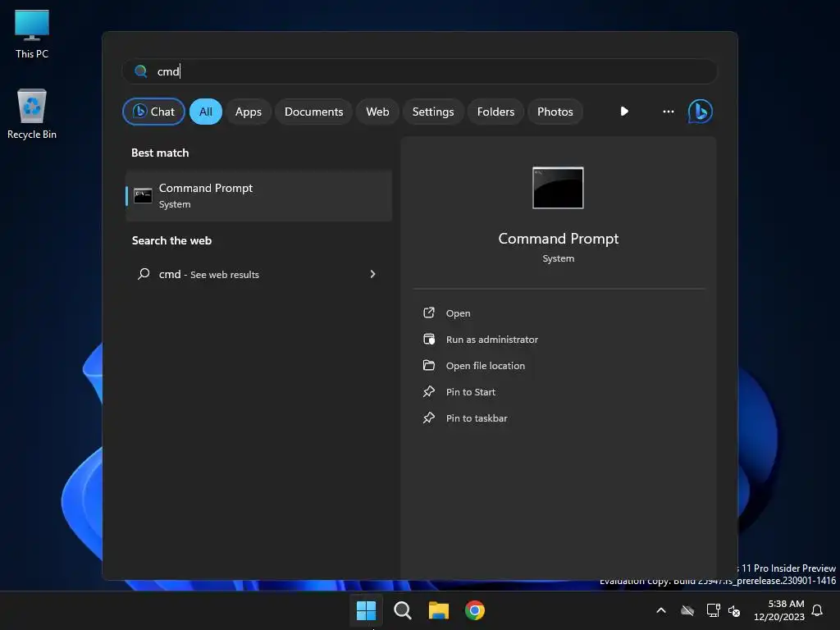Click the Search the web heading

(x=172, y=240)
